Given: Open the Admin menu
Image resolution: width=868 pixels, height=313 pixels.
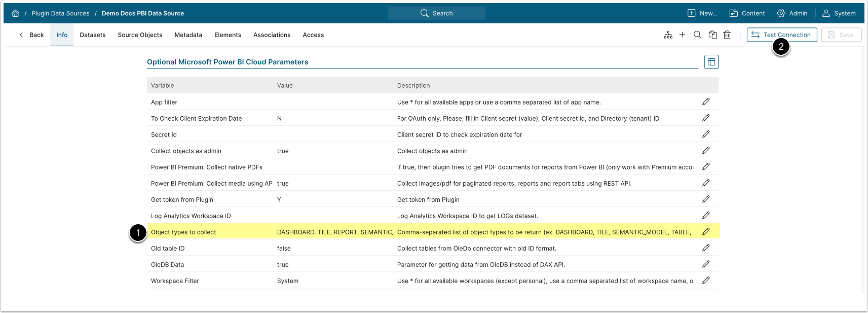Looking at the screenshot, I should click(792, 13).
